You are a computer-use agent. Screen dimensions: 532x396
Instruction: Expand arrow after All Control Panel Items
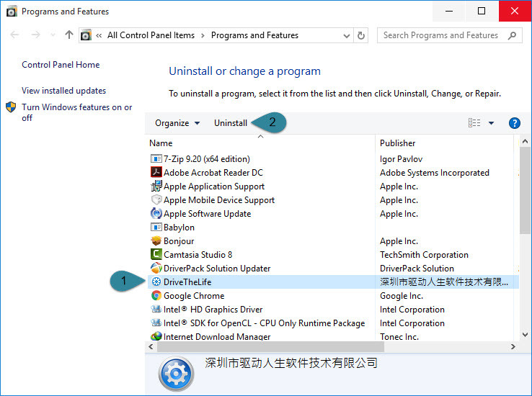click(203, 35)
